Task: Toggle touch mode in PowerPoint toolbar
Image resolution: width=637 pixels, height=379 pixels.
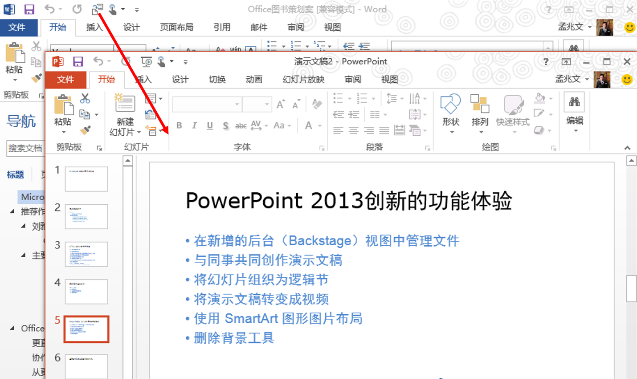Action: pyautogui.click(x=162, y=62)
